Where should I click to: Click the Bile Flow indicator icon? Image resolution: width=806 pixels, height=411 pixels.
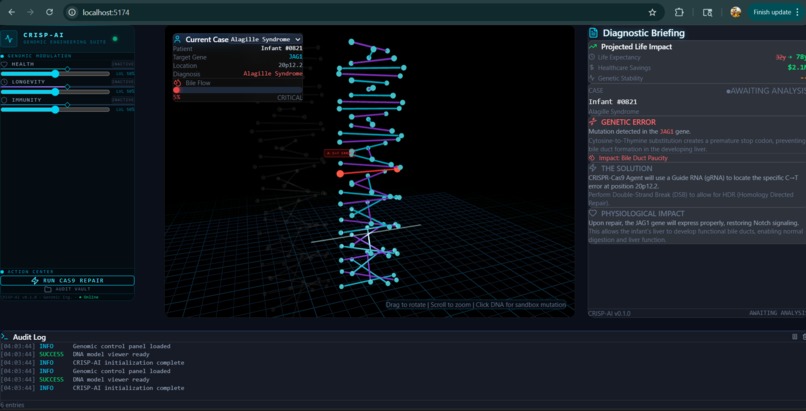click(x=177, y=83)
